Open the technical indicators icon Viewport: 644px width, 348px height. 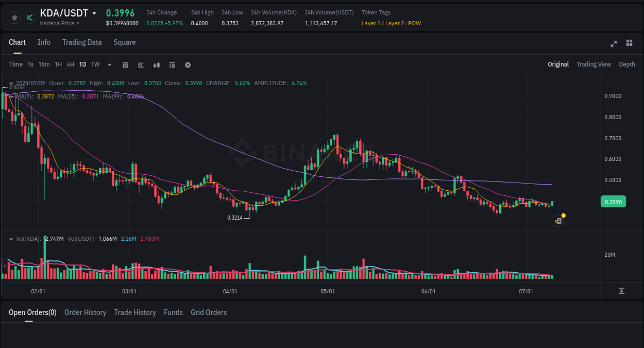(172, 64)
